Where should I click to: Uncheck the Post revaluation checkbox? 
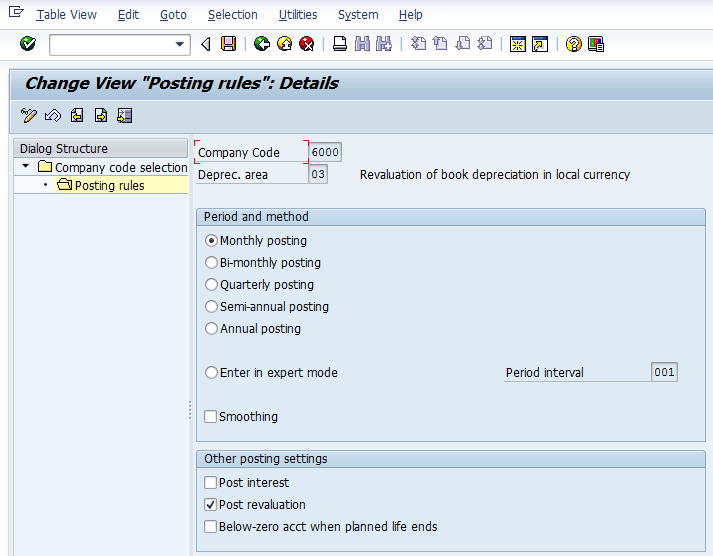coord(211,505)
